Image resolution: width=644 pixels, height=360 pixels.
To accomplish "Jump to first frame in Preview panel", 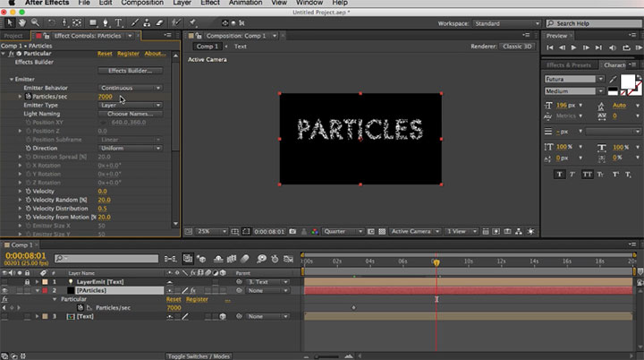I will click(549, 47).
